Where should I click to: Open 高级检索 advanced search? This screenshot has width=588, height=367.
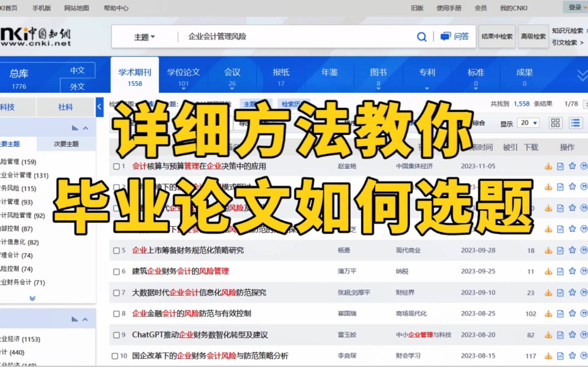[533, 36]
